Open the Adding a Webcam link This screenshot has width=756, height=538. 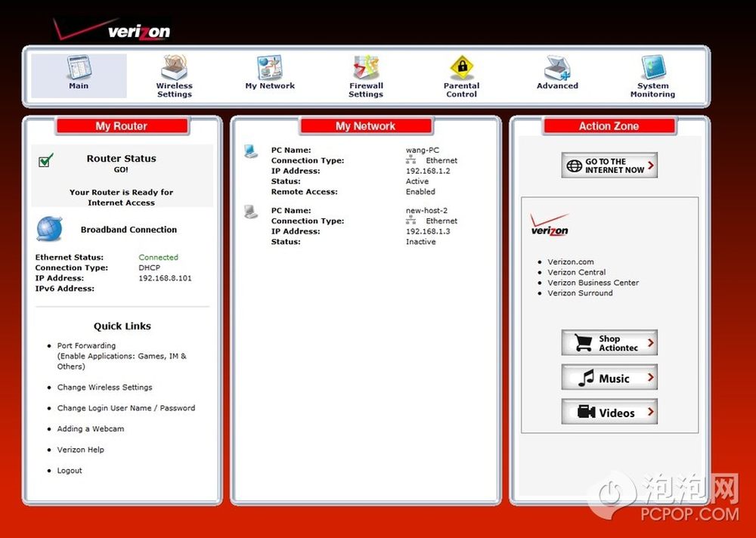click(91, 428)
